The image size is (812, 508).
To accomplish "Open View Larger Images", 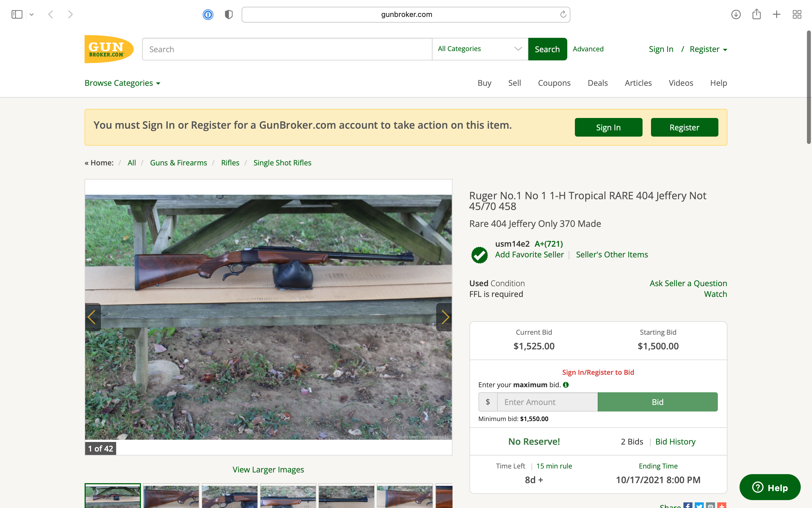I will coord(268,470).
